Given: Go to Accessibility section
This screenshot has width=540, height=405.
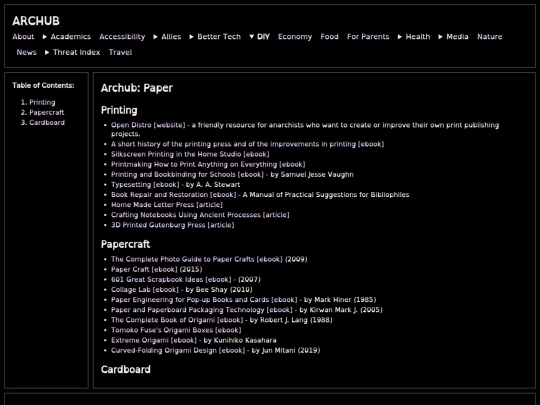Looking at the screenshot, I should [122, 37].
